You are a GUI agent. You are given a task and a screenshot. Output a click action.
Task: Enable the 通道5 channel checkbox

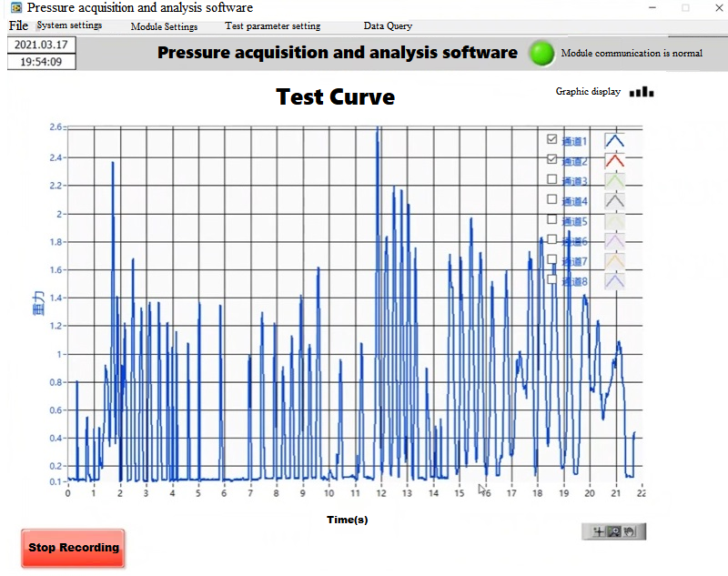tap(551, 219)
